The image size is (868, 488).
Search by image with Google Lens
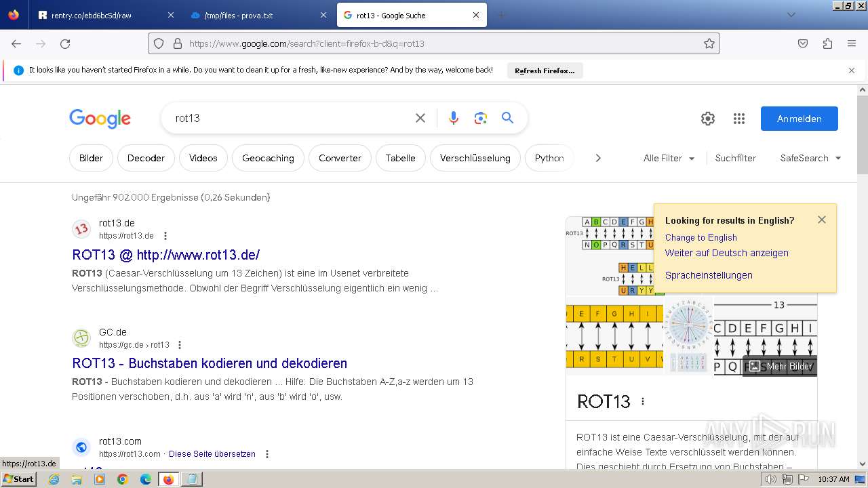coord(481,118)
